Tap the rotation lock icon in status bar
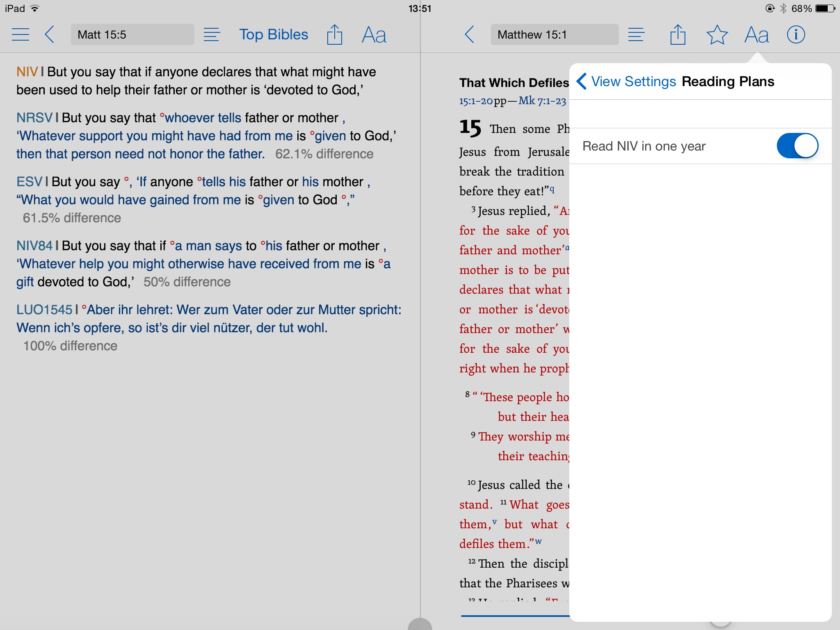The height and width of the screenshot is (630, 840). click(770, 8)
